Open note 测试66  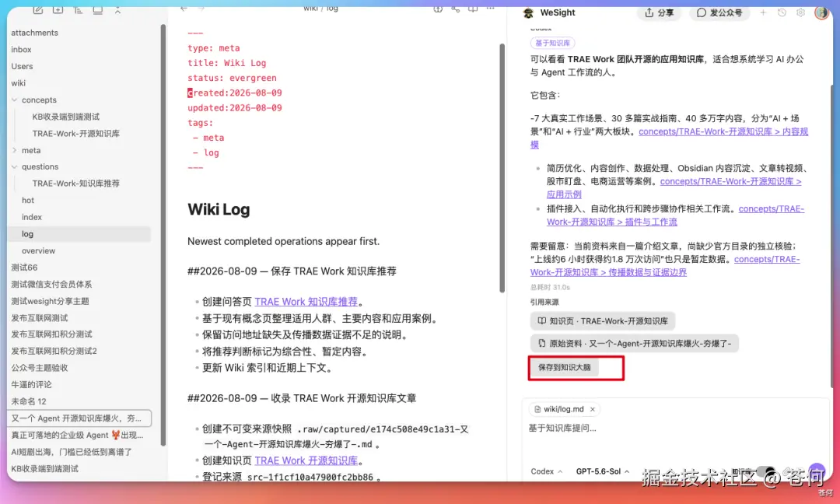coord(24,268)
